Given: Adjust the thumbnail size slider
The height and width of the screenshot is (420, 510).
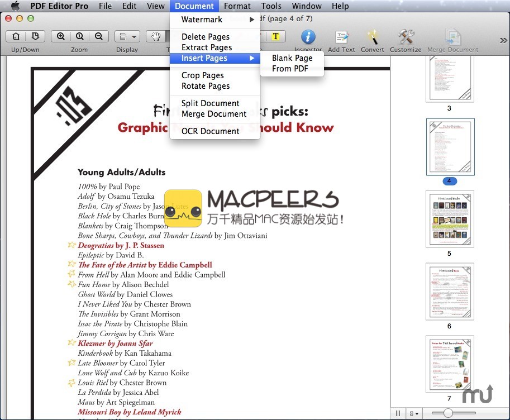Looking at the screenshot, I should click(x=448, y=413).
